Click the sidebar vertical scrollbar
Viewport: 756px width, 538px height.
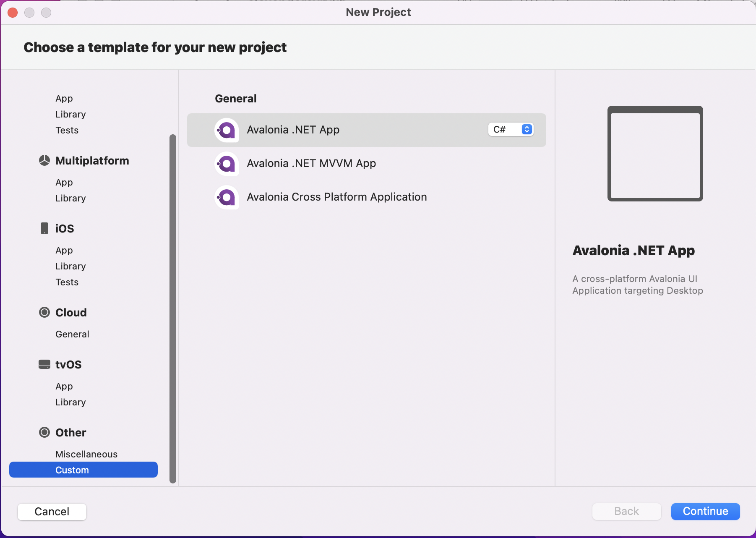coord(173,309)
